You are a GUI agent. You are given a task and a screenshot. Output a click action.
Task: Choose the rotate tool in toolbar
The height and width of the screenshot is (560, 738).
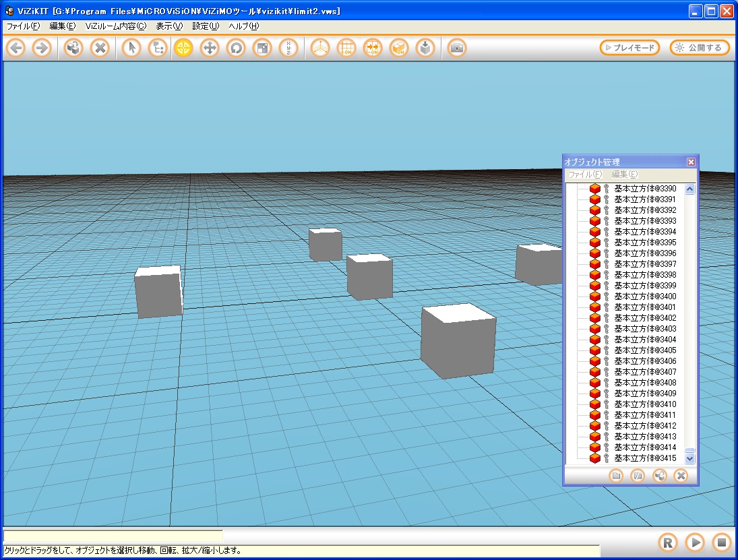tap(236, 48)
